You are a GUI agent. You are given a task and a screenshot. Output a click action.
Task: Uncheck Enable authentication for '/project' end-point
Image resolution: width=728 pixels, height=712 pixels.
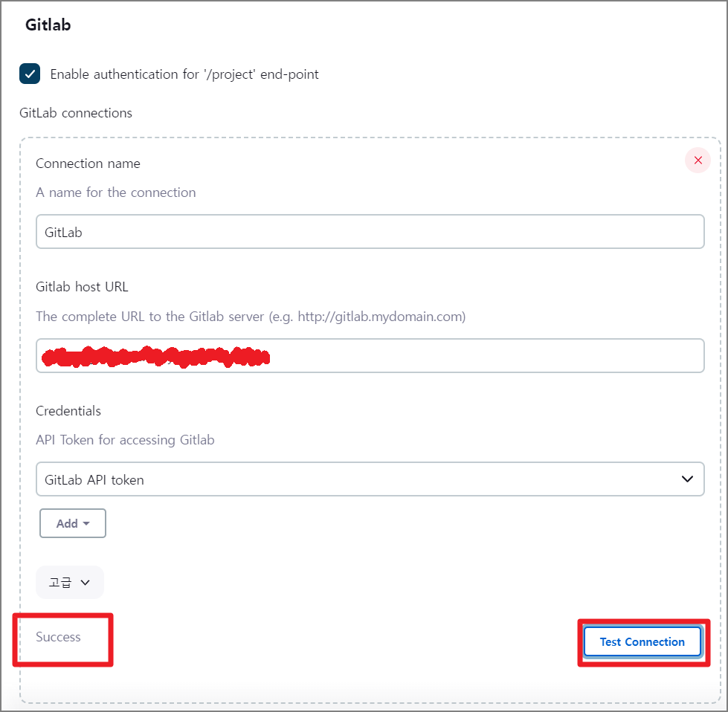30,74
